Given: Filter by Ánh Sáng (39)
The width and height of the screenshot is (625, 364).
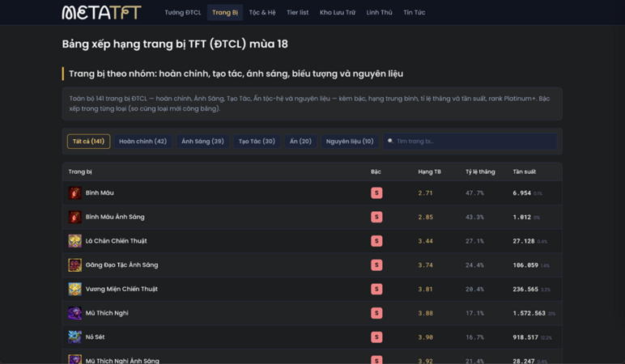Looking at the screenshot, I should [x=202, y=142].
